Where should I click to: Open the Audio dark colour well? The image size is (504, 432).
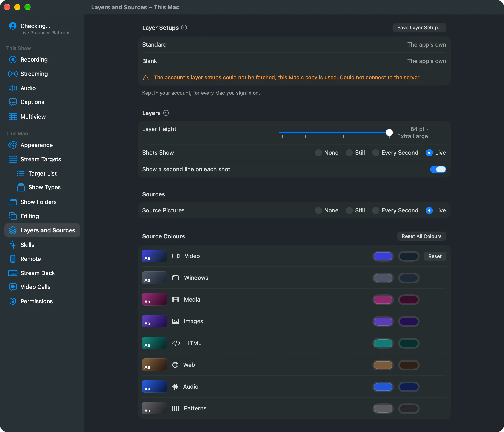[409, 387]
